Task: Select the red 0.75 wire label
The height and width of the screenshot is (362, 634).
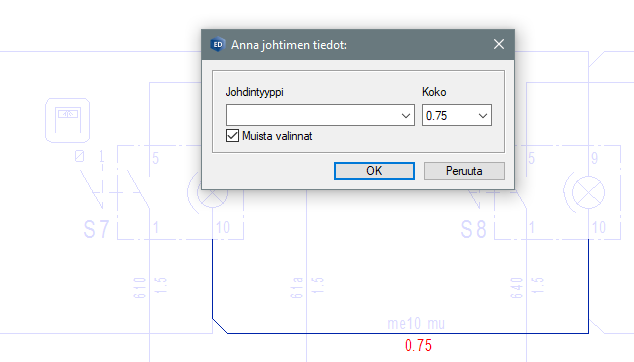Action: [418, 345]
